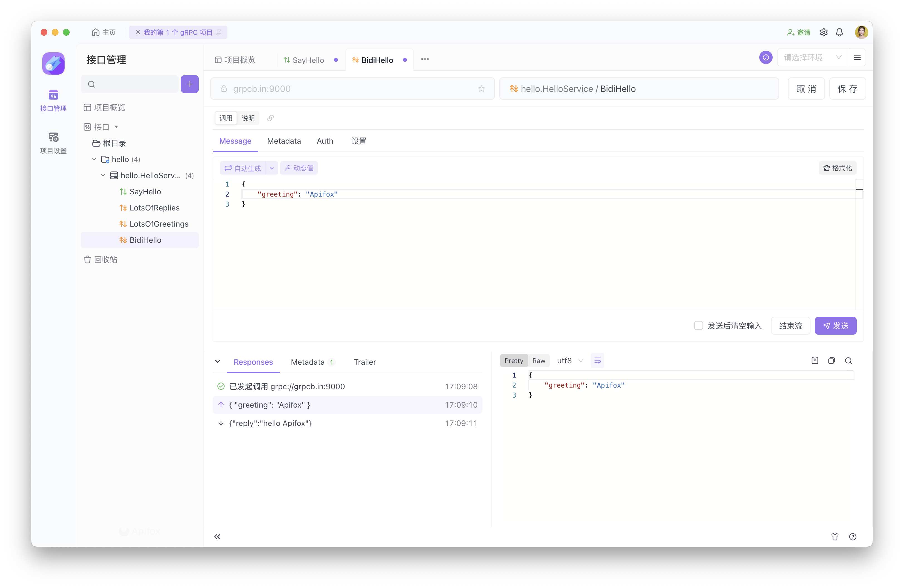
Task: Open the 请选择环境 environment dropdown
Action: (x=812, y=58)
